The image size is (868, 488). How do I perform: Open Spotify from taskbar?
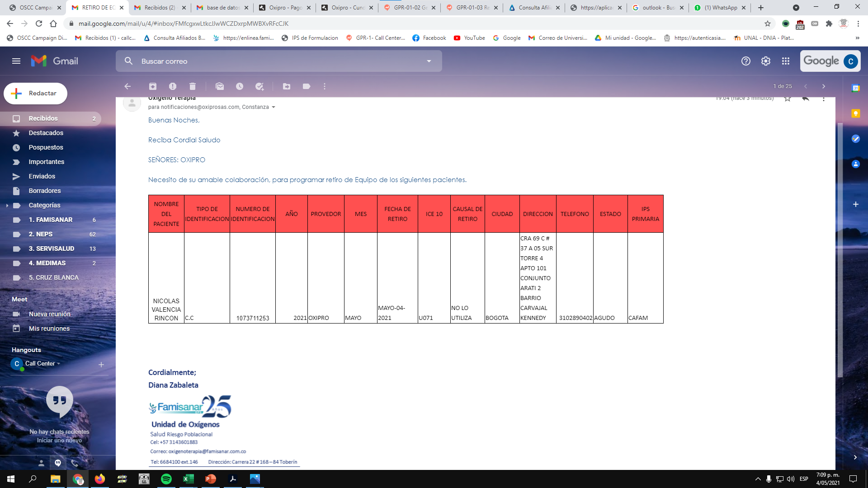(x=166, y=479)
